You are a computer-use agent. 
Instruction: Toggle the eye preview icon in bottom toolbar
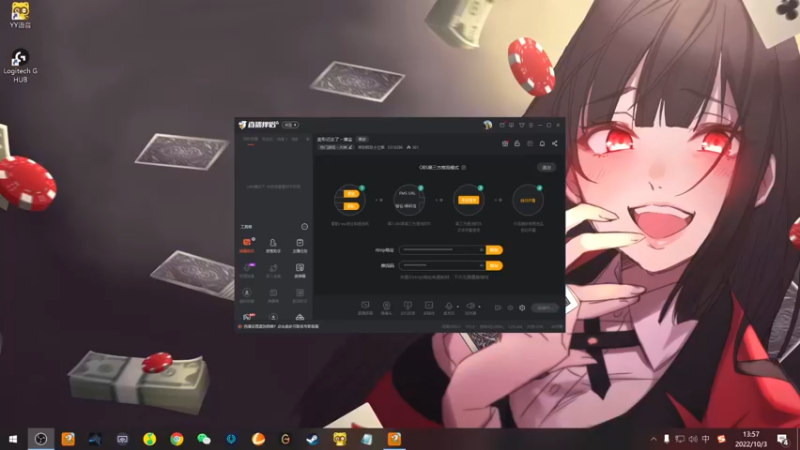click(x=510, y=308)
